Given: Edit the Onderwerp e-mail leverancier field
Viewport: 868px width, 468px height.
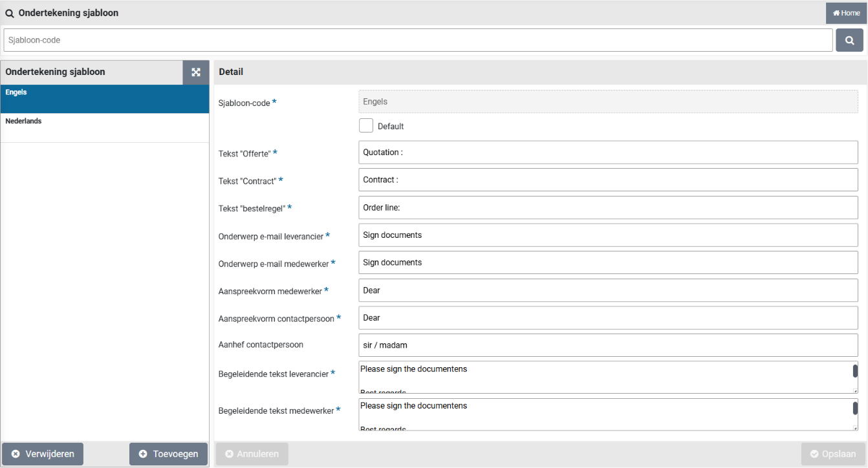Looking at the screenshot, I should click(x=607, y=235).
